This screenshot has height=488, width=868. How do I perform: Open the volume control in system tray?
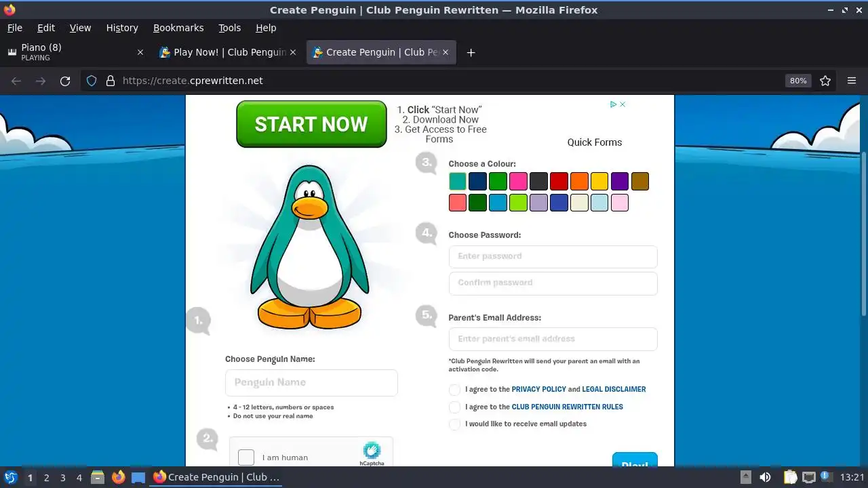point(765,477)
